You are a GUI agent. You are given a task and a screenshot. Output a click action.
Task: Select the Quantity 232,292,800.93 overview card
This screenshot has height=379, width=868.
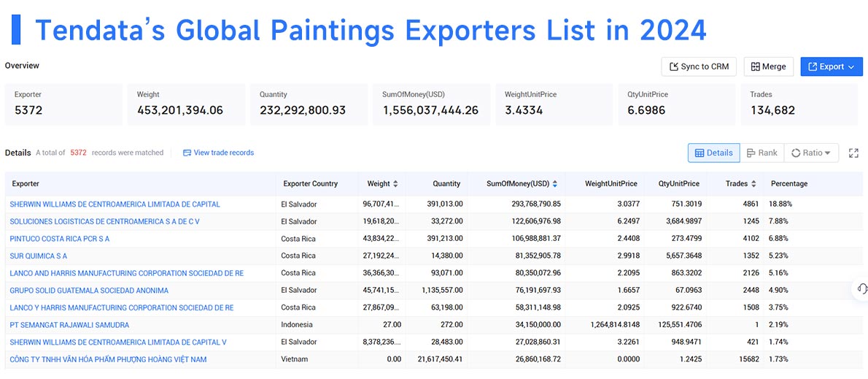(x=309, y=104)
